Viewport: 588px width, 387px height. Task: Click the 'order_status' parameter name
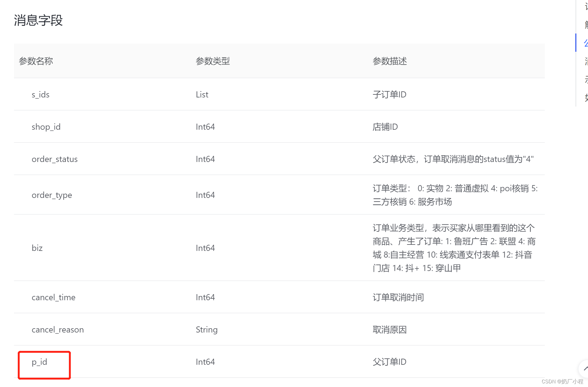[54, 159]
